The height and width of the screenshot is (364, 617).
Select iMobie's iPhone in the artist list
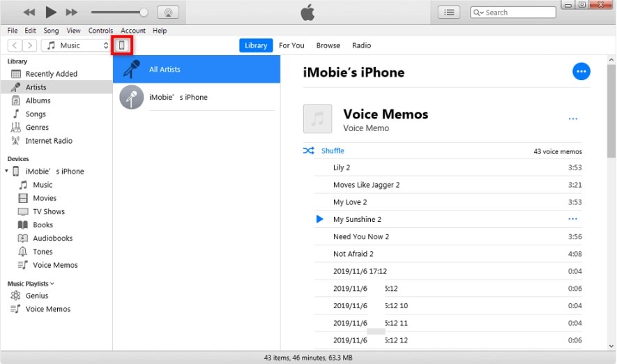[x=197, y=97]
